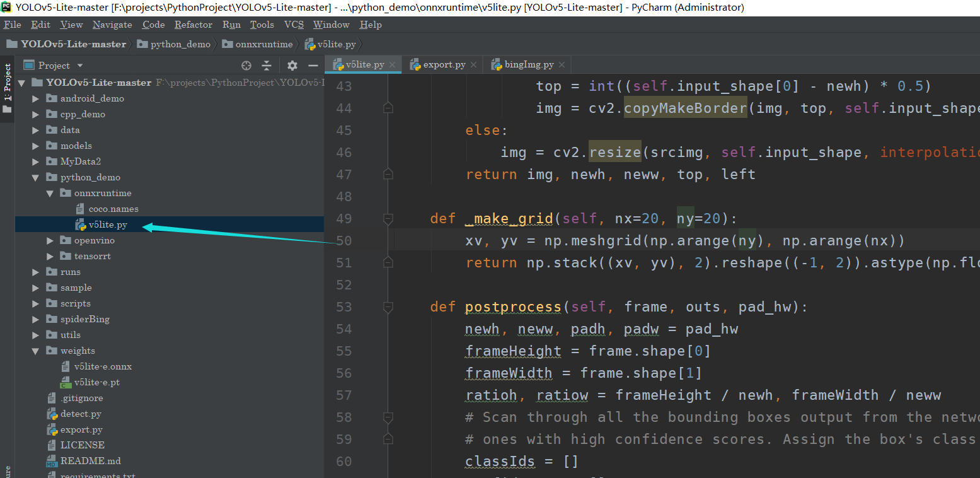Open the Project panel settings gear
The image size is (980, 478).
[x=292, y=66]
